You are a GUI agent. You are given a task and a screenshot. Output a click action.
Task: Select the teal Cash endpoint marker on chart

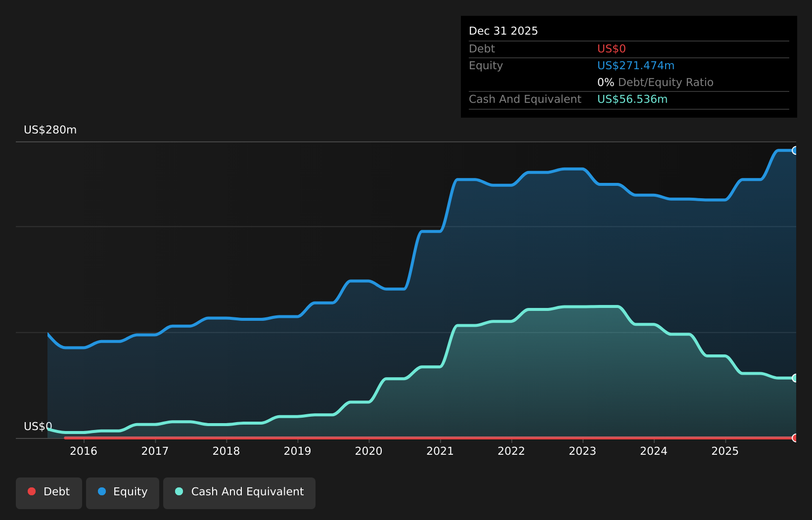point(794,378)
